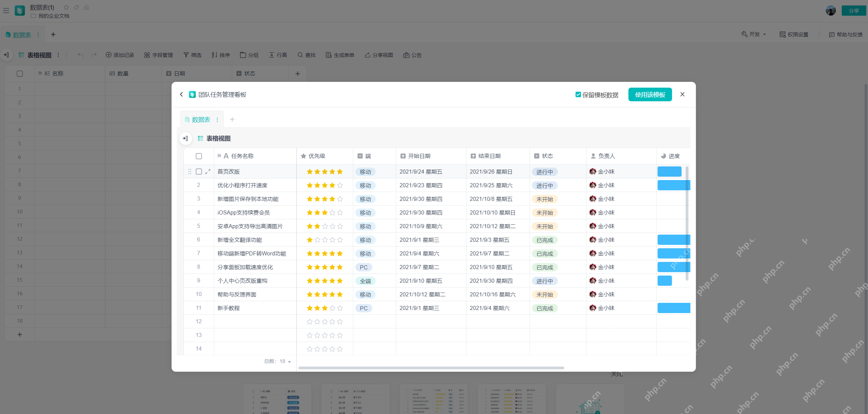868x414 pixels.
Task: Click the star rating of 新增全文翻译功能
Action: point(325,240)
